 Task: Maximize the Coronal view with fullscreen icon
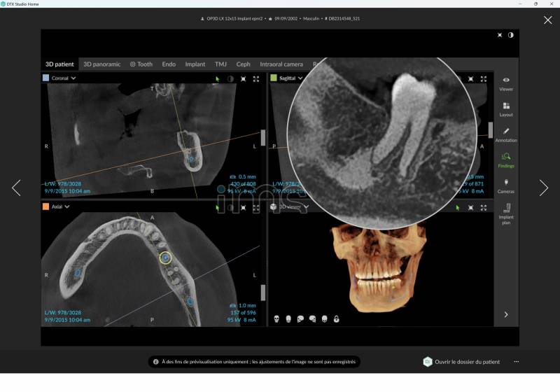(x=256, y=79)
